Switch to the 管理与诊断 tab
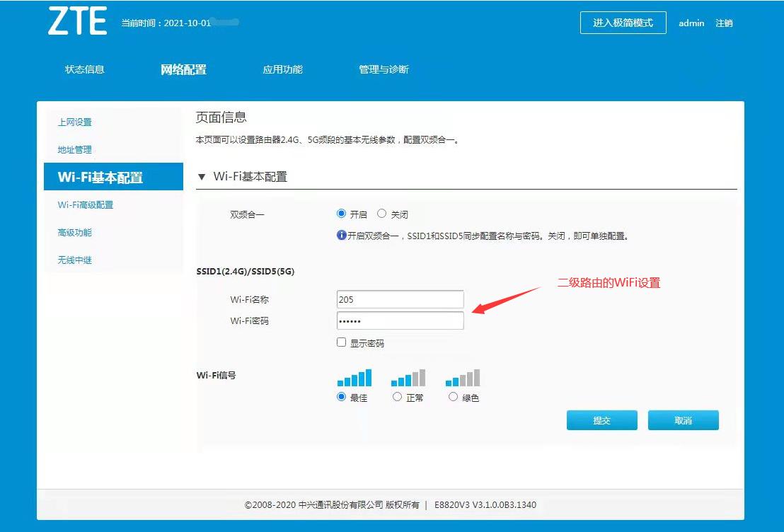This screenshot has height=532, width=784. 384,69
